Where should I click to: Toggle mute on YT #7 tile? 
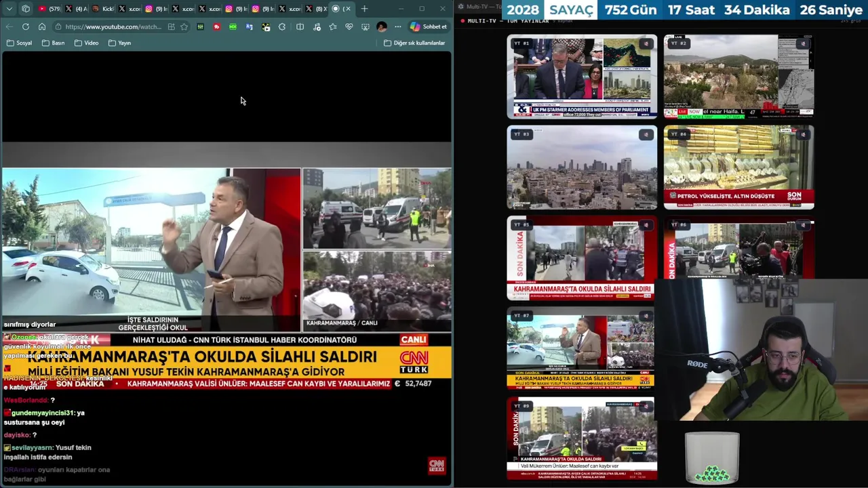645,316
